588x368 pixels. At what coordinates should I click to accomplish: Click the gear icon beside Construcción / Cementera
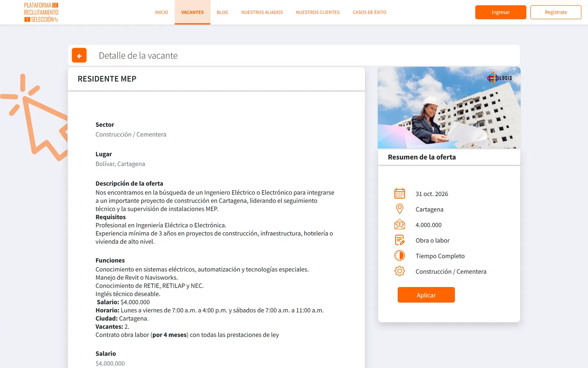coord(399,271)
